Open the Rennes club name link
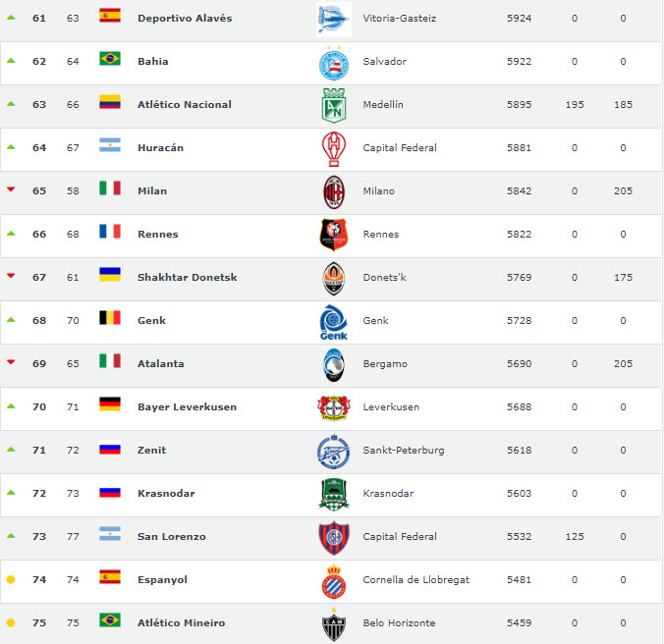This screenshot has height=644, width=664. click(158, 234)
